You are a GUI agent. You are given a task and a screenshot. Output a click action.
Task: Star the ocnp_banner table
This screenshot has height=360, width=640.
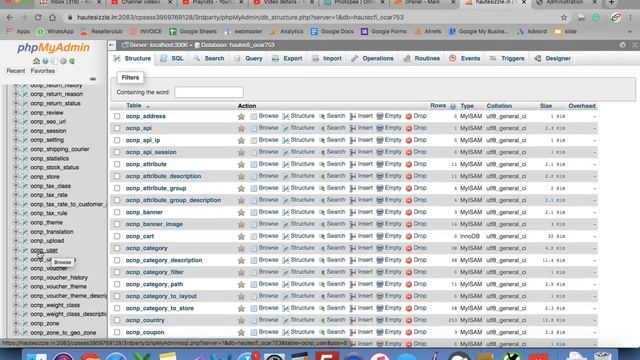241,212
